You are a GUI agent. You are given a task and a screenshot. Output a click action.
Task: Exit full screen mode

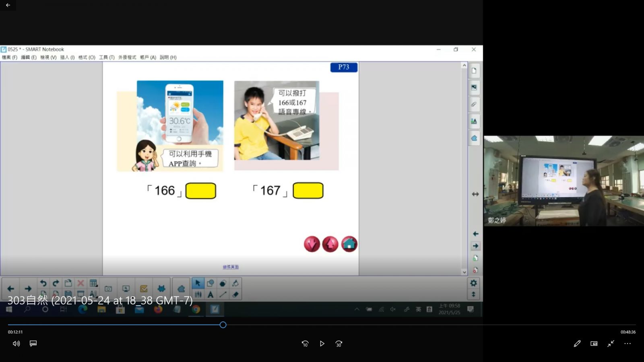(611, 343)
